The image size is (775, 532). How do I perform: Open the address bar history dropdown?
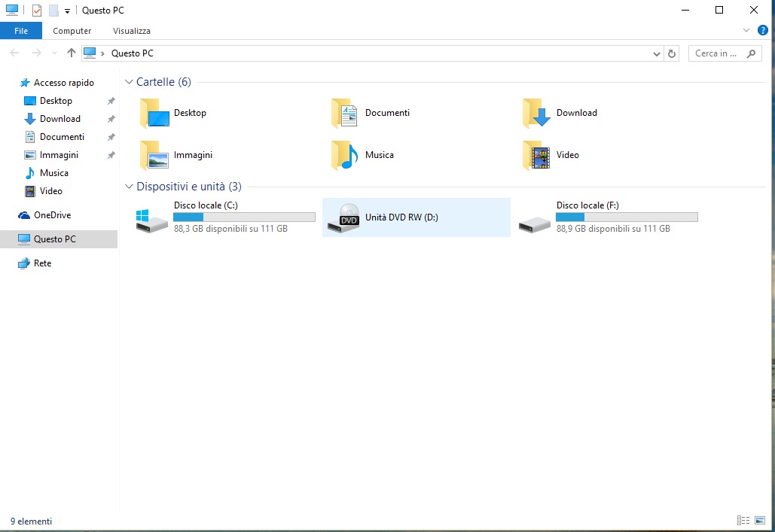tap(657, 53)
